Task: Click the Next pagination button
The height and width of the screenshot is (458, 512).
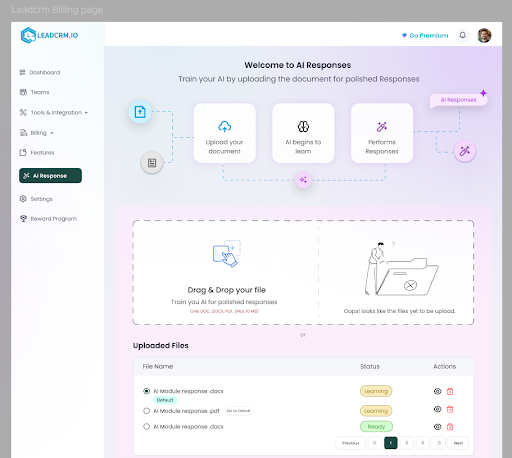Action: 458,443
